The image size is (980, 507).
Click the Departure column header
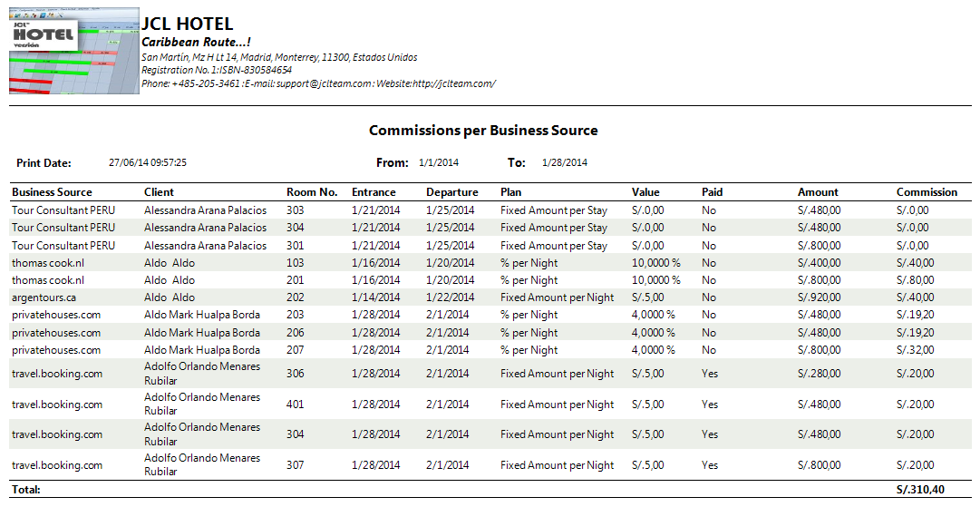pos(451,192)
